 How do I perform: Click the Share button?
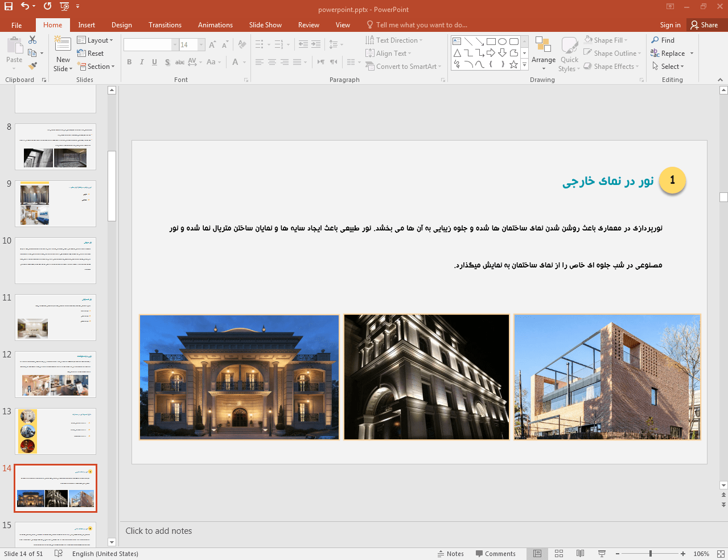tap(706, 24)
